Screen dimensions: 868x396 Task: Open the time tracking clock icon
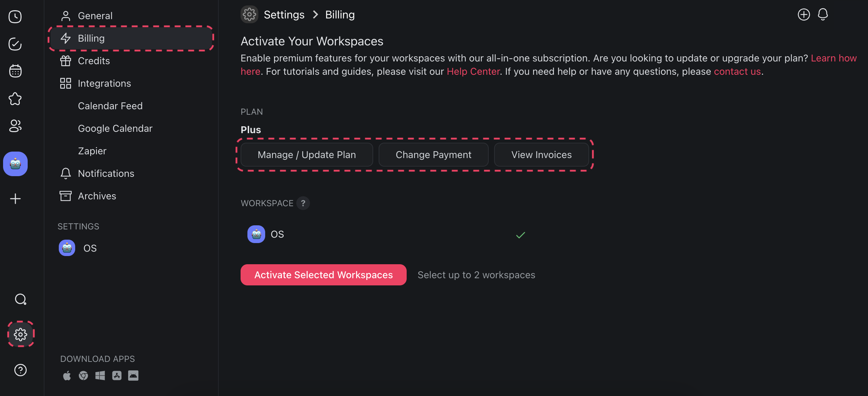[15, 16]
